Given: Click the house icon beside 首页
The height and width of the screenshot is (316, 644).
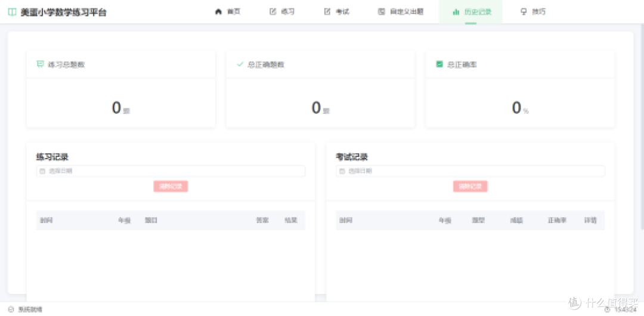Looking at the screenshot, I should 218,11.
